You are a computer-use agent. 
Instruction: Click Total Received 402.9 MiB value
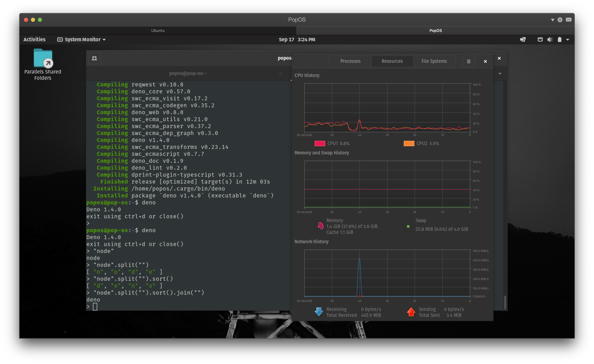(x=371, y=315)
